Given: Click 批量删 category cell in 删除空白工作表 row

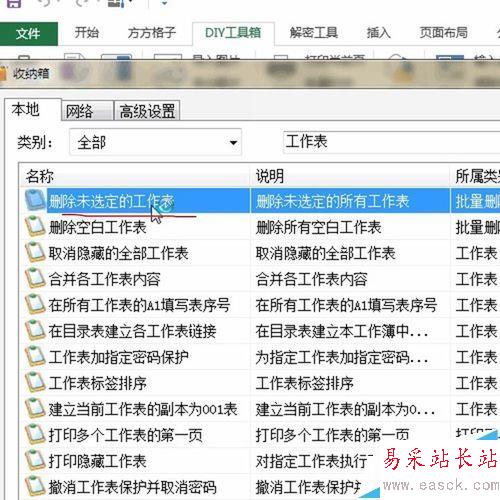Looking at the screenshot, I should [x=478, y=228].
